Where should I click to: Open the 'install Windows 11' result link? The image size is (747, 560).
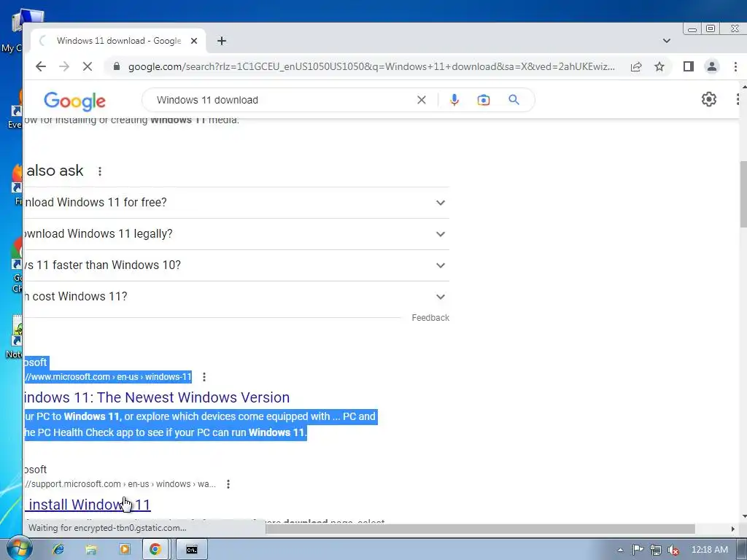88,505
